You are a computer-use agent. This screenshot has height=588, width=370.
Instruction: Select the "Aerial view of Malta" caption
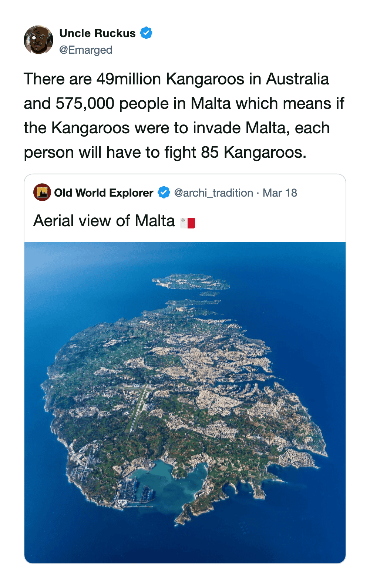[104, 221]
